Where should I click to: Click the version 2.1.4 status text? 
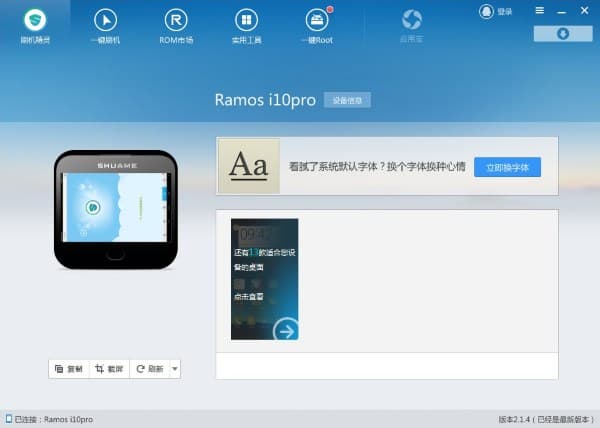pyautogui.click(x=546, y=419)
